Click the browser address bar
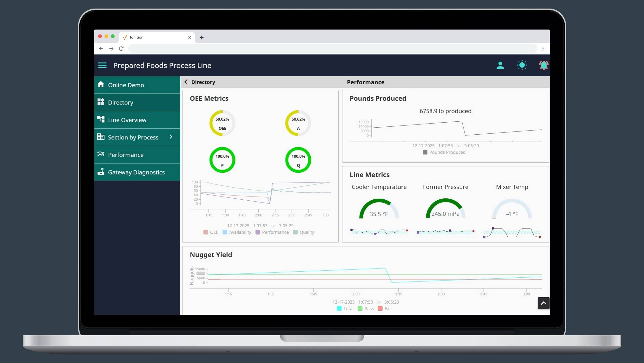644x363 pixels. tap(332, 49)
